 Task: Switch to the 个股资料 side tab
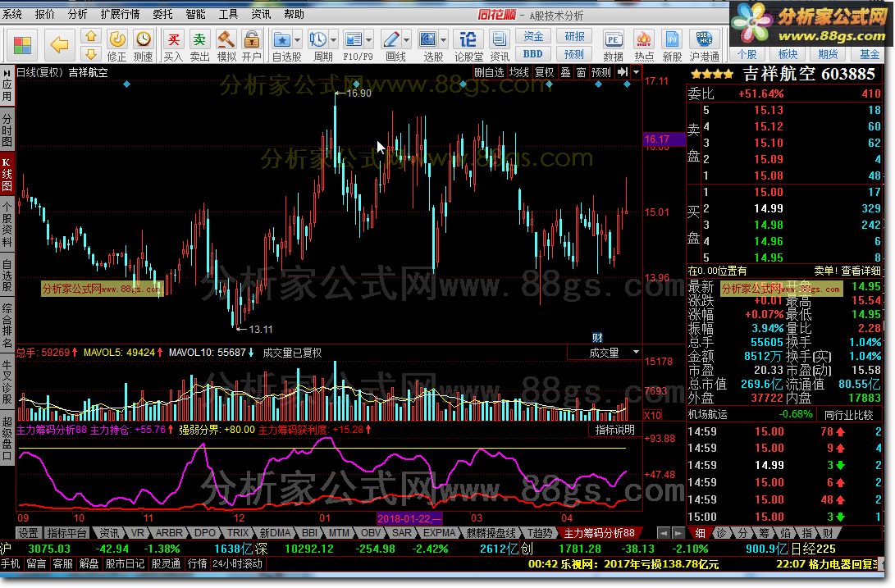point(7,225)
